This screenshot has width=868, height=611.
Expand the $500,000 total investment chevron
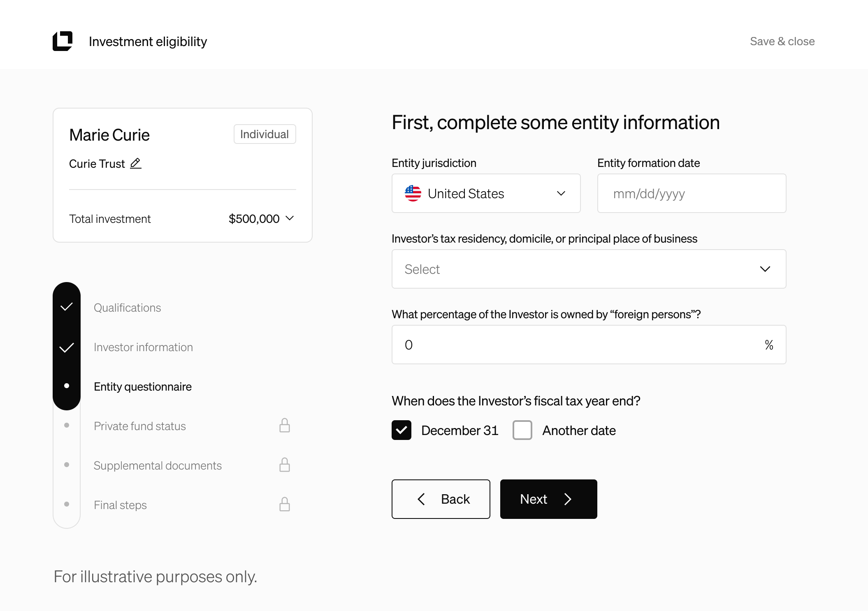click(x=290, y=218)
